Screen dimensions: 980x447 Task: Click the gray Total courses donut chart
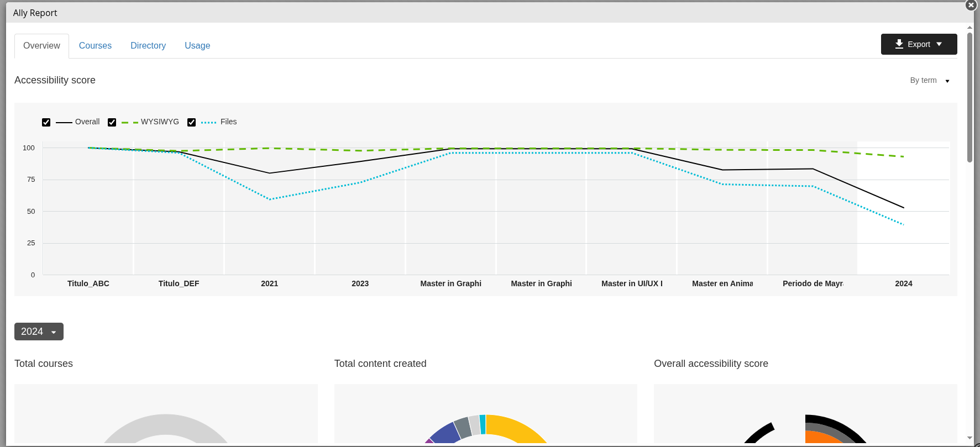point(166,425)
